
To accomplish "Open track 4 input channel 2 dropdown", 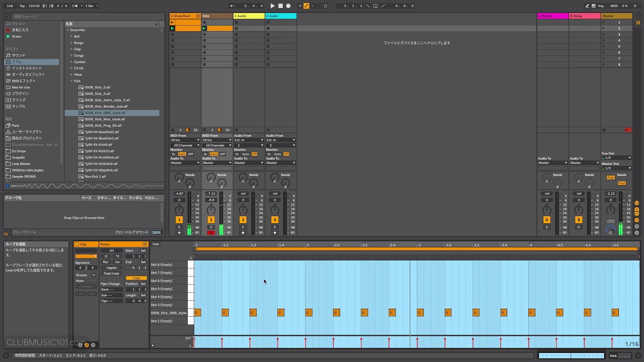I will [280, 145].
